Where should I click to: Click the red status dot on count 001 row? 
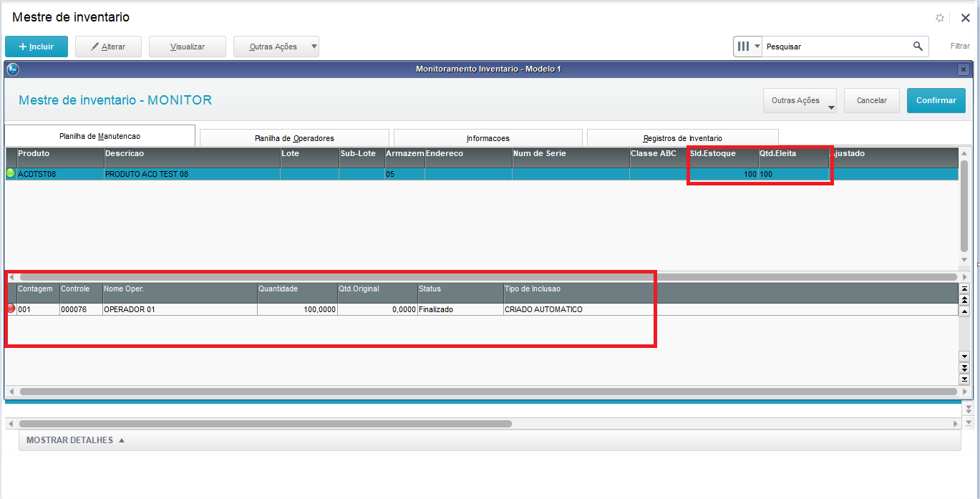[x=11, y=309]
